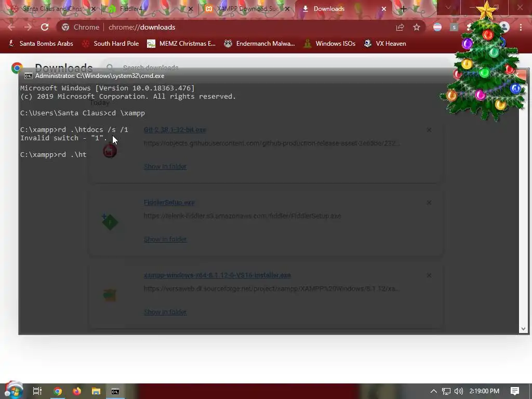This screenshot has height=399, width=532.
Task: Show FiddlerSetup.exe in folder
Action: click(x=165, y=239)
